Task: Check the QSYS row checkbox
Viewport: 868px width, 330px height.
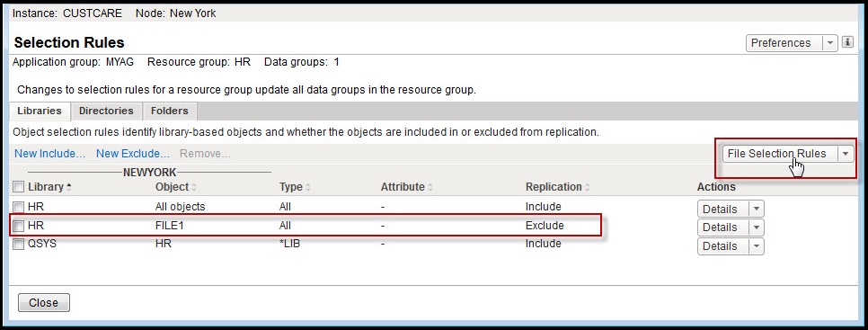Action: [18, 245]
